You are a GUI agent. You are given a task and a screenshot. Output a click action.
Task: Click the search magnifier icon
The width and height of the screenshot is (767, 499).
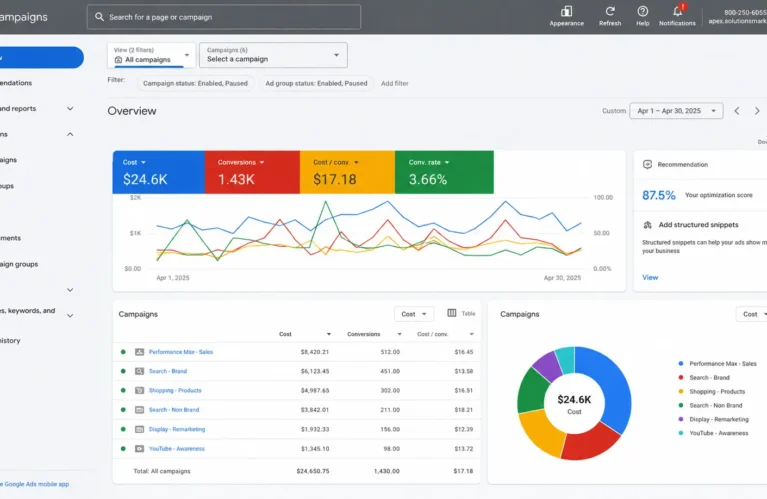tap(99, 17)
